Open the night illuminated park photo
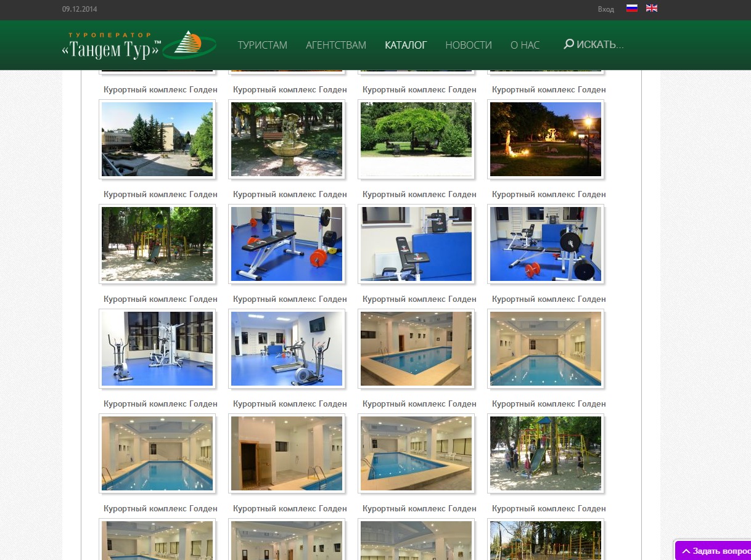The width and height of the screenshot is (751, 560). (546, 139)
